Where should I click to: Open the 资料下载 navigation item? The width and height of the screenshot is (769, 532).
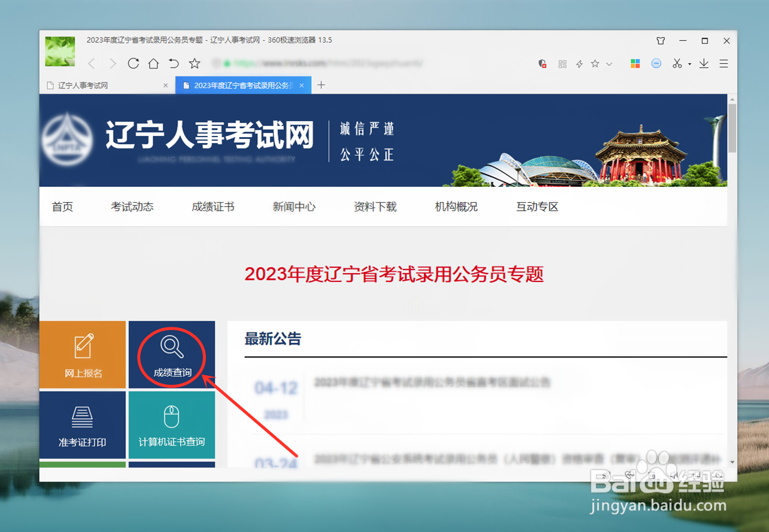point(375,207)
